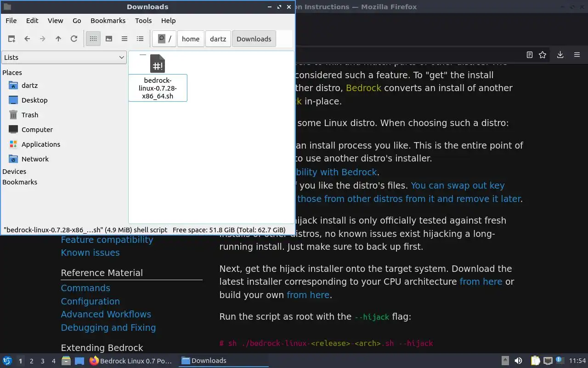Click the Devices section header
This screenshot has height=368, width=588.
(14, 172)
